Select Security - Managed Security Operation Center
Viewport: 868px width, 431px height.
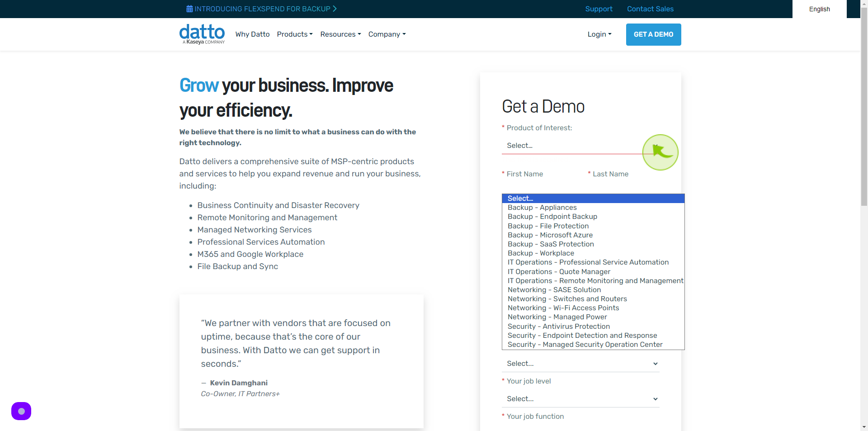[593, 345]
